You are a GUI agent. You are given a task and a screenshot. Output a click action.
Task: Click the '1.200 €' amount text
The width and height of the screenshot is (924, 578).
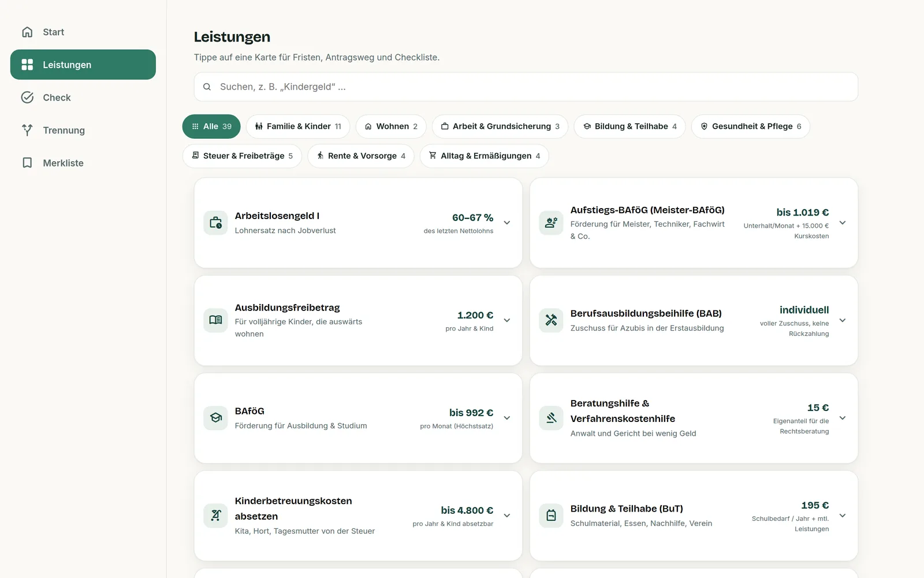(x=475, y=315)
